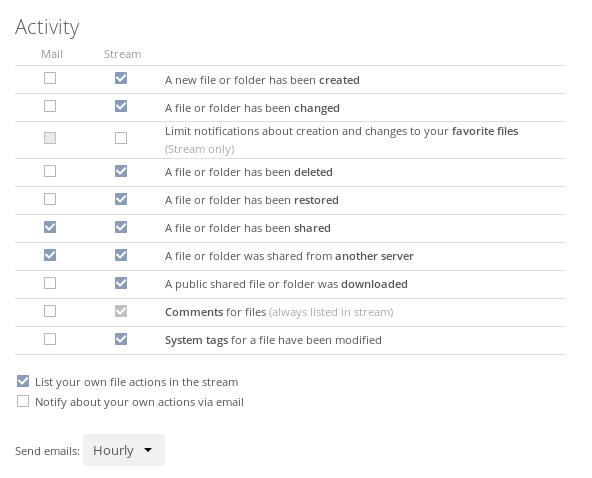Uncheck Stream for file or folder changed
Viewport: 592px width, 478px height.
pyautogui.click(x=121, y=106)
